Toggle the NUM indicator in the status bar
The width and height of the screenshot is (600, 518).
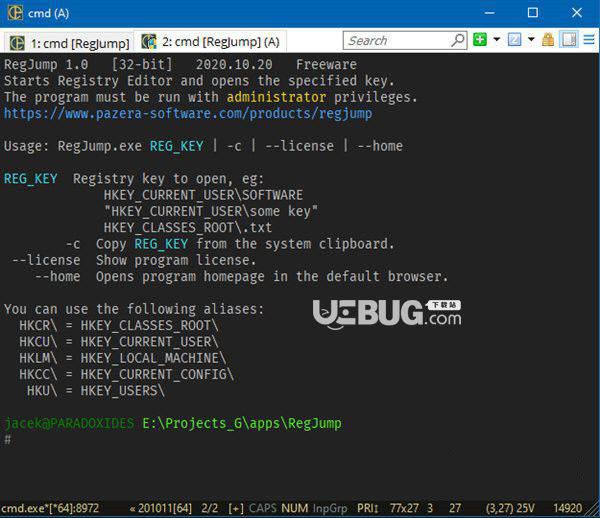[295, 508]
